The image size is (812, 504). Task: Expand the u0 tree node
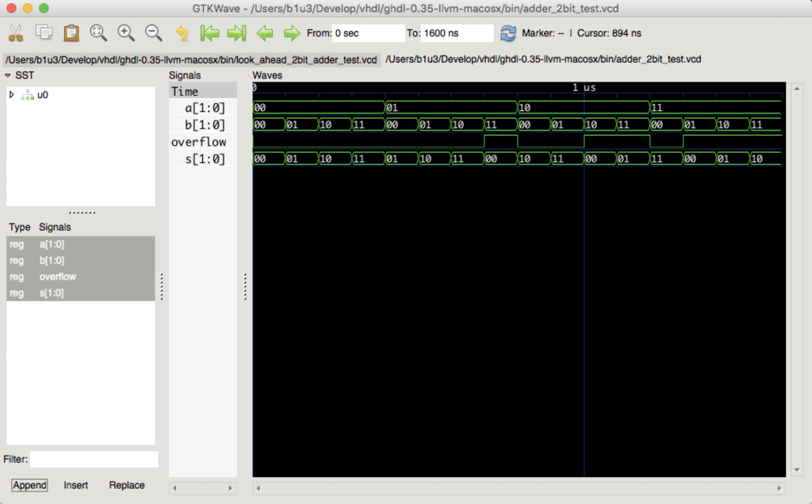(11, 94)
